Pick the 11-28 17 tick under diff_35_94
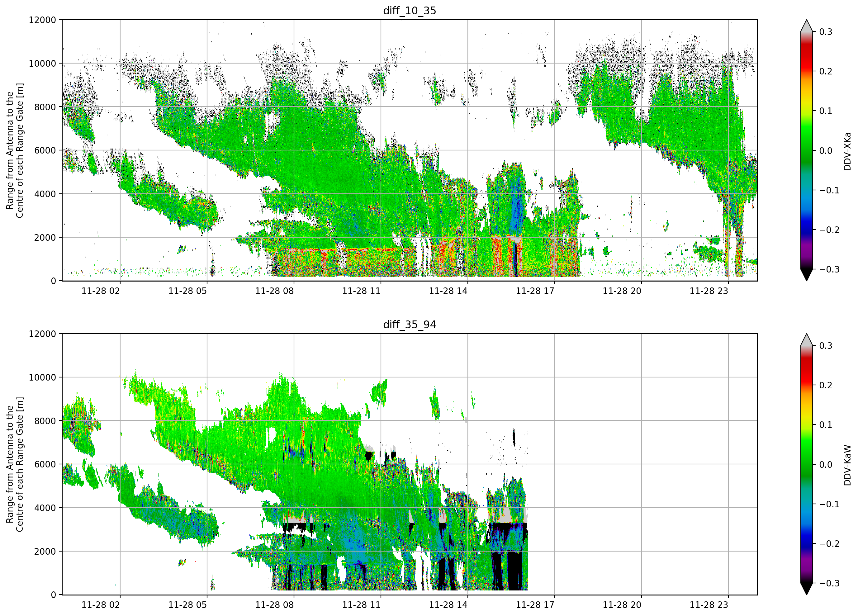The width and height of the screenshot is (858, 616). coord(535,605)
